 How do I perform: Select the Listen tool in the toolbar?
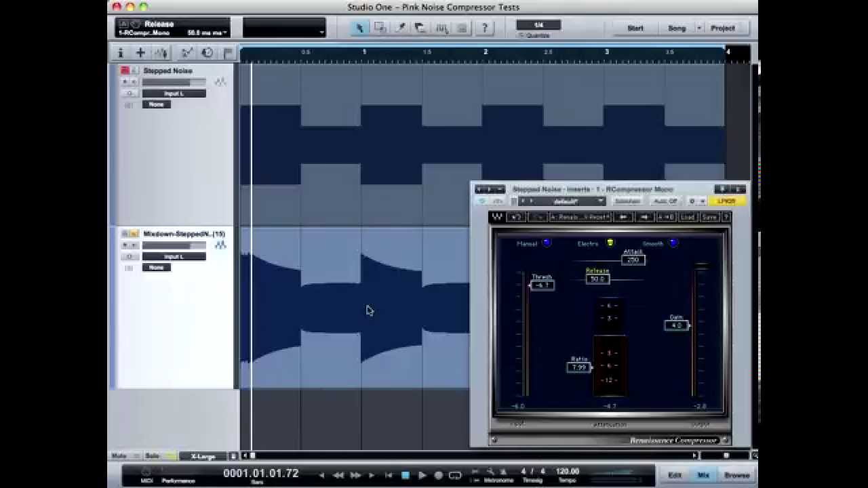click(462, 28)
